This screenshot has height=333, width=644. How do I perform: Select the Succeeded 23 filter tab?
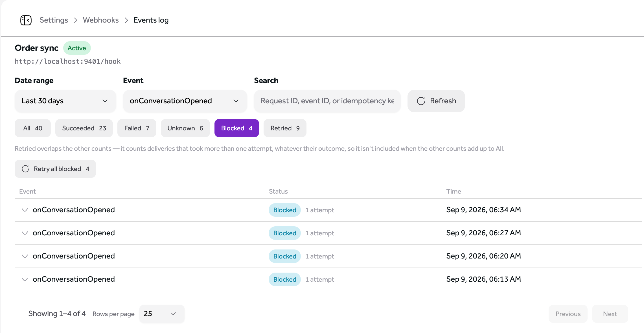coord(84,128)
